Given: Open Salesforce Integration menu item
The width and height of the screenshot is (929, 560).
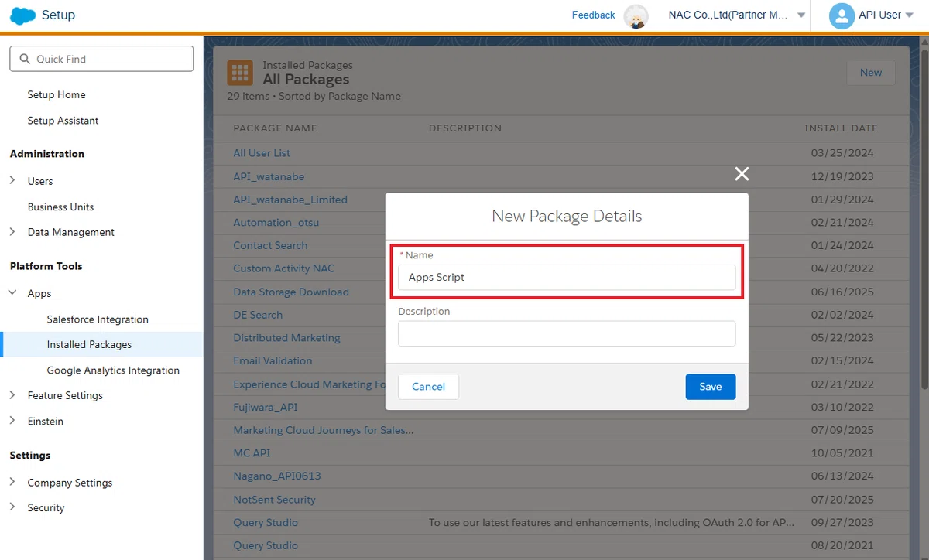Looking at the screenshot, I should click(x=98, y=319).
